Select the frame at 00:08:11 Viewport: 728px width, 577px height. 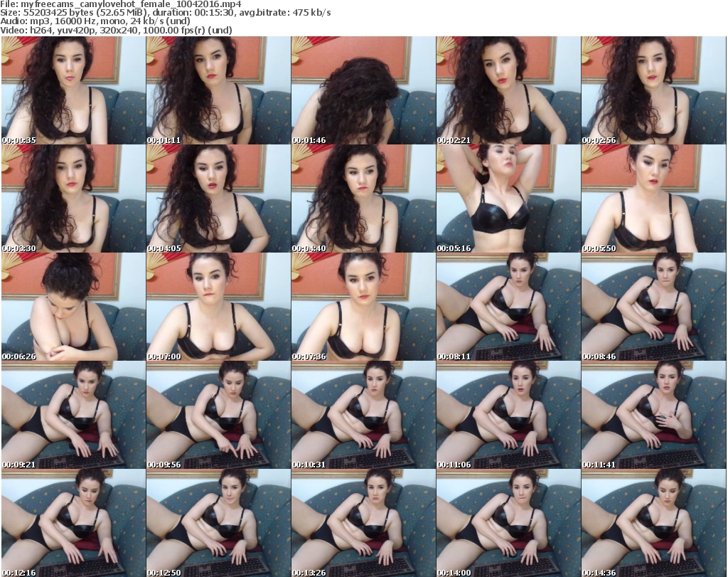coord(508,307)
